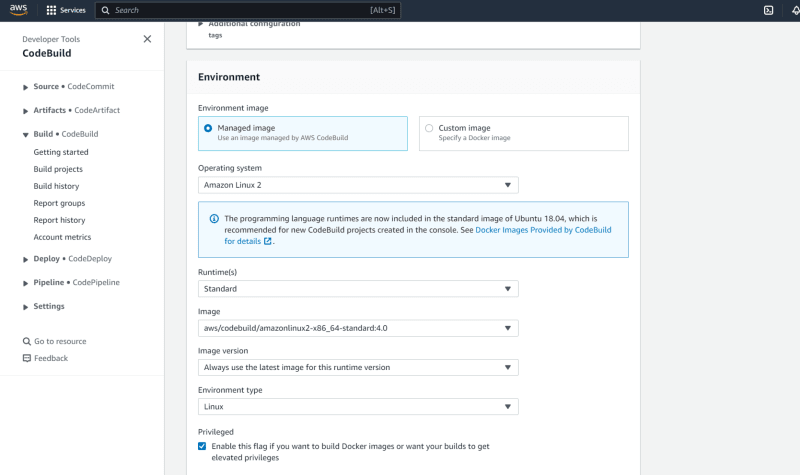The height and width of the screenshot is (475, 800).
Task: Select the Managed image radio option
Action: [x=208, y=128]
